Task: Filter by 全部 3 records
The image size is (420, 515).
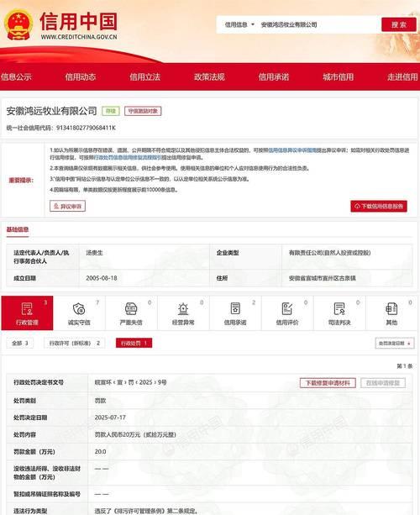Action: tap(19, 344)
